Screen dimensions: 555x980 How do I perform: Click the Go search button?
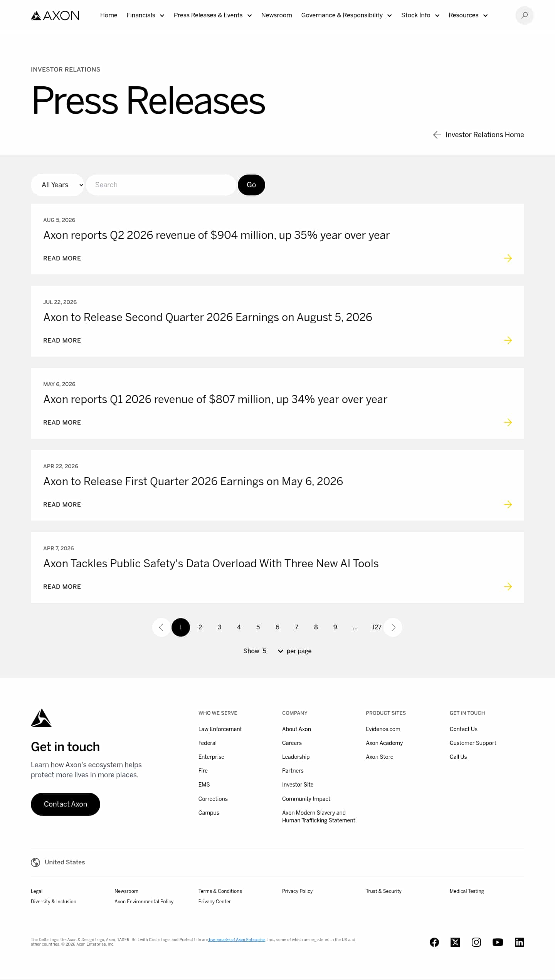click(x=251, y=185)
